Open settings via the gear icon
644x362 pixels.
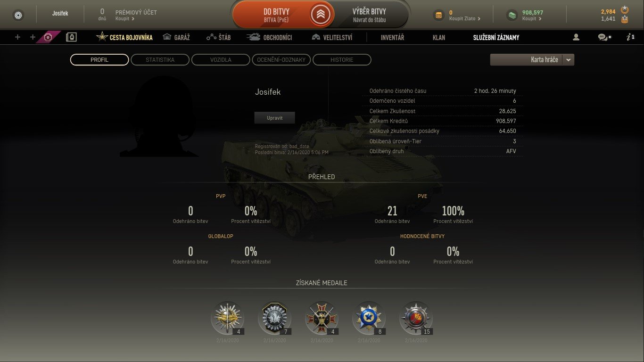[x=18, y=15]
